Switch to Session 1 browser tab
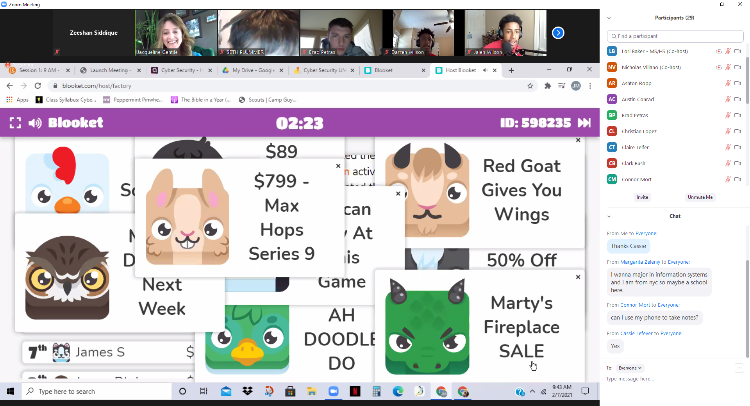 [38, 70]
